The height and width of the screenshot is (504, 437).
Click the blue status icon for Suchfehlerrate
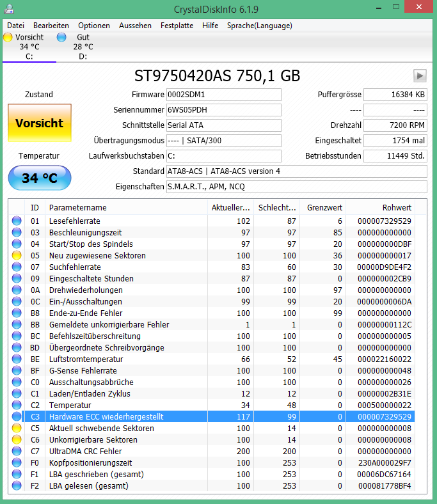tap(17, 267)
